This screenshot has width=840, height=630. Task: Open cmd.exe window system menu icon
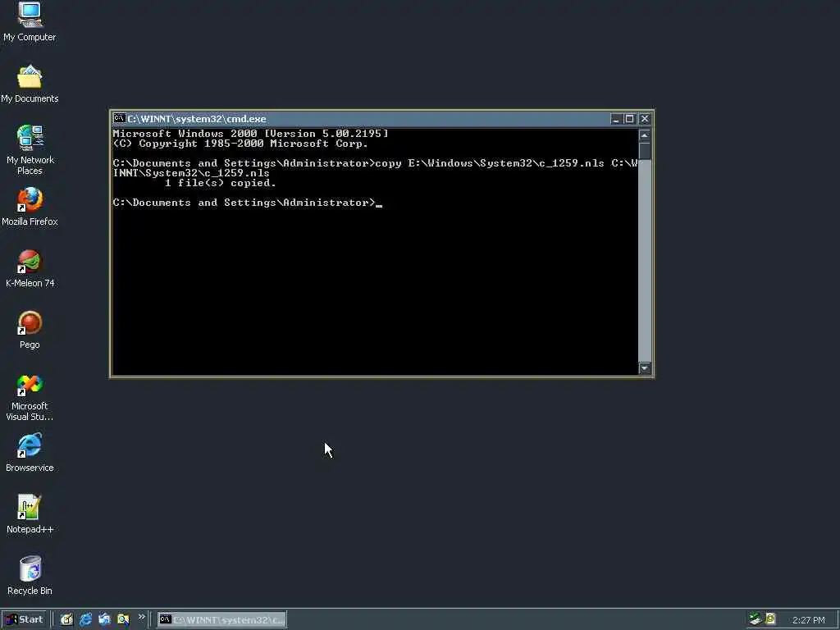pyautogui.click(x=119, y=118)
